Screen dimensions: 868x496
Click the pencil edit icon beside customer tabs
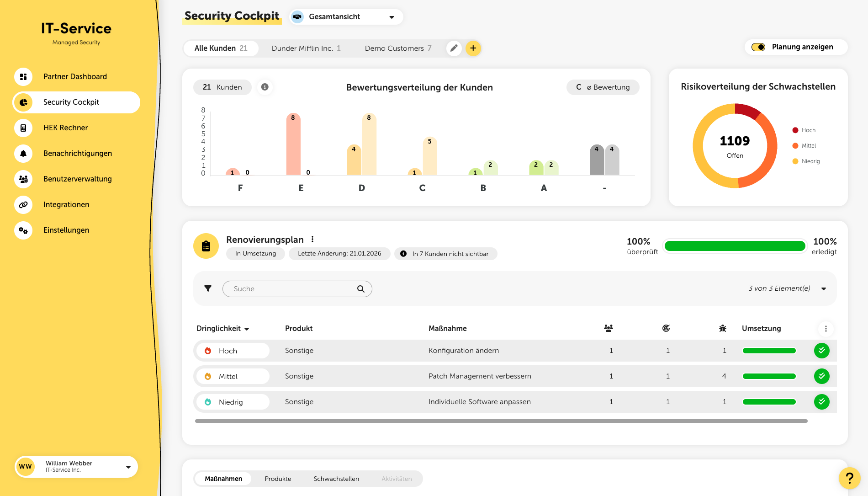point(454,48)
